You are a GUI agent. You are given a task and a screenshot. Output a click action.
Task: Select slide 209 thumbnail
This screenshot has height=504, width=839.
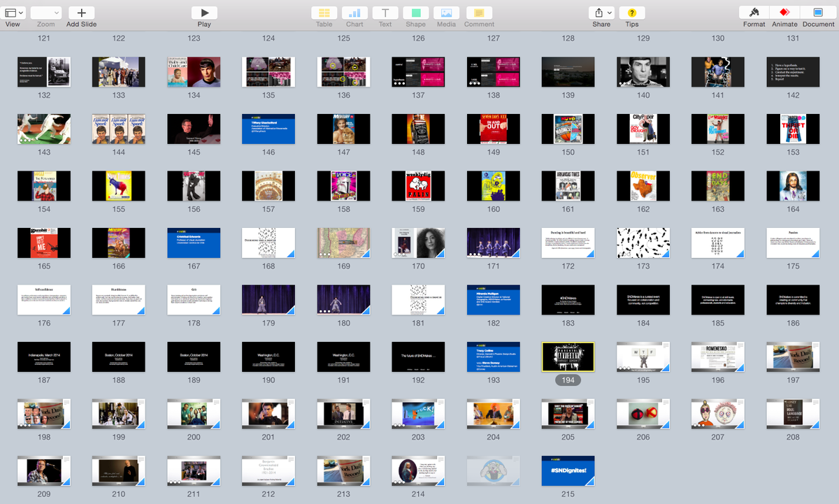(x=44, y=470)
